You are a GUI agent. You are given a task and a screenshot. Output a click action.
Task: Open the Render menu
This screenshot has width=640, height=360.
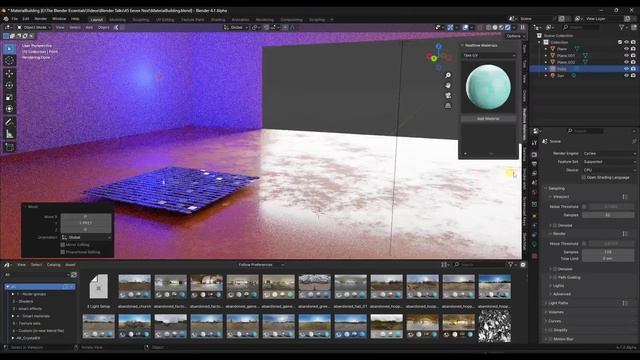pos(40,19)
